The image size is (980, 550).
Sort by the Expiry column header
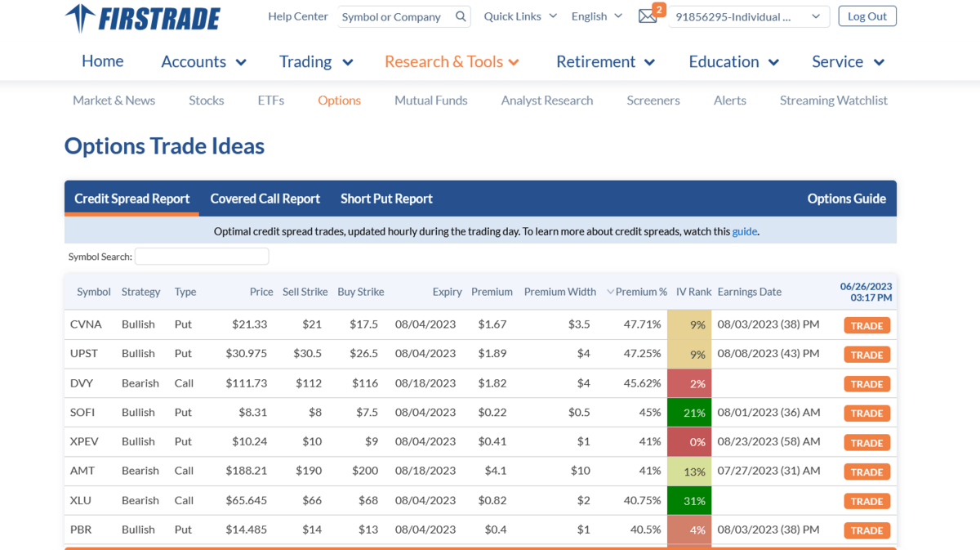(x=448, y=292)
